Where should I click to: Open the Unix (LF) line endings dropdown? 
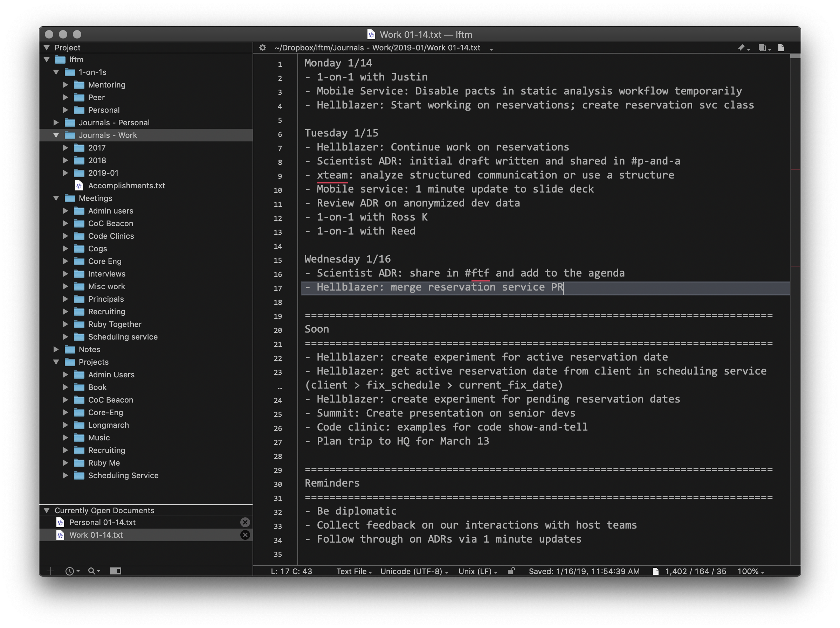click(477, 571)
